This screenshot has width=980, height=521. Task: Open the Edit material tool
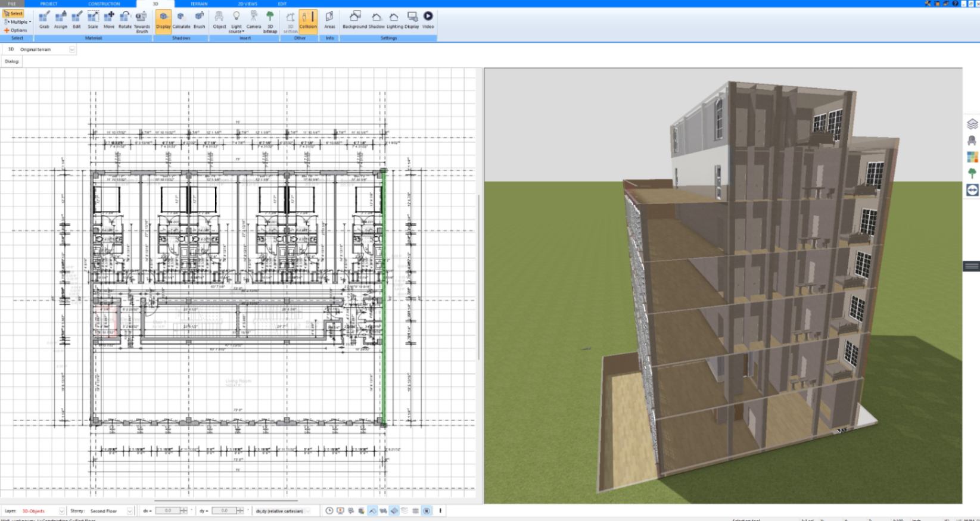tap(76, 20)
